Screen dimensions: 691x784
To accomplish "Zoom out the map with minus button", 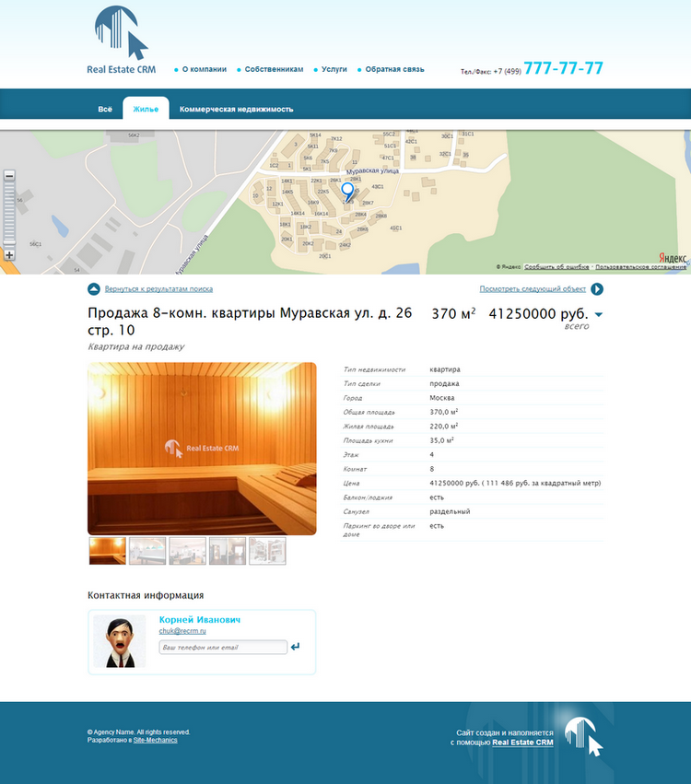I will click(x=9, y=175).
